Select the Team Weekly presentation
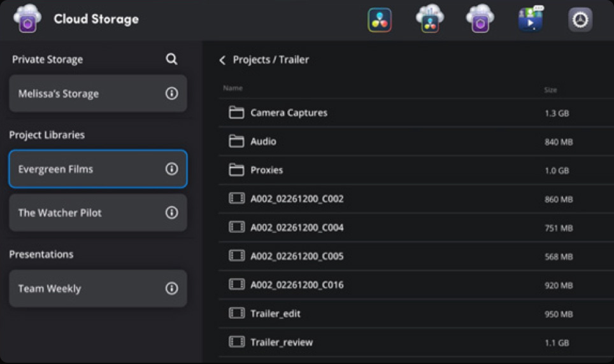 [50, 288]
